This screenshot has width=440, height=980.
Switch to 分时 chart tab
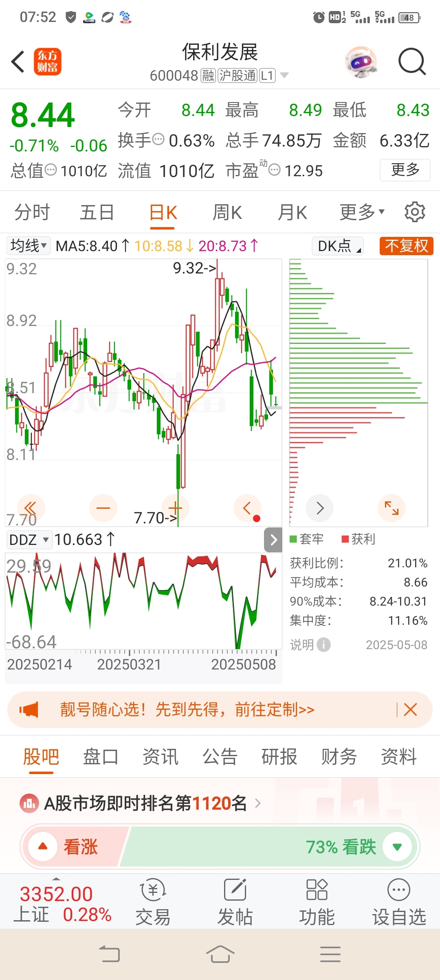32,212
